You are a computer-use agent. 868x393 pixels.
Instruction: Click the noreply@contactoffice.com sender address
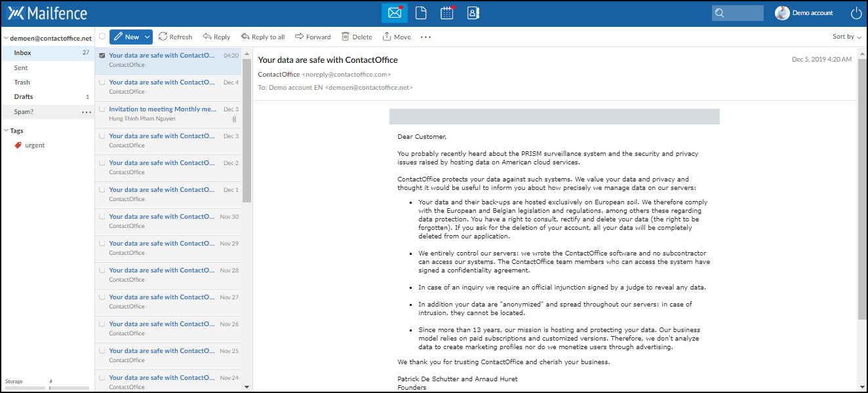click(346, 75)
